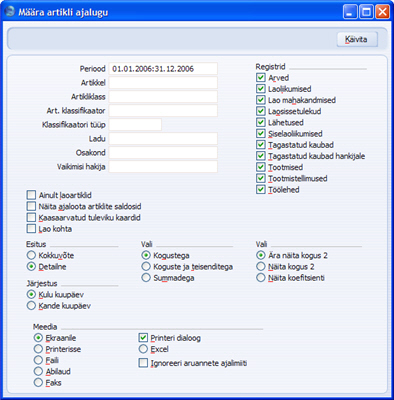This screenshot has height=400, width=394.
Task: Uncheck the Arved register checkbox
Action: [x=261, y=78]
